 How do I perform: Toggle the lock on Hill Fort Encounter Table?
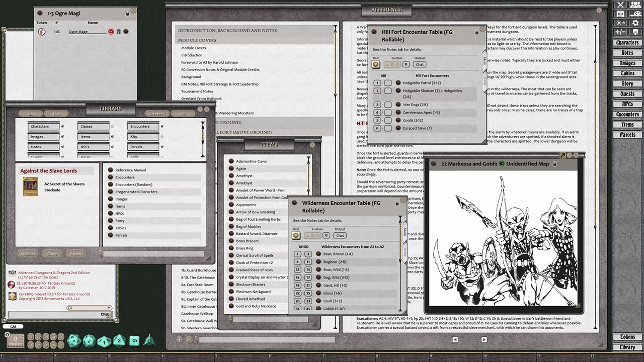[x=477, y=32]
